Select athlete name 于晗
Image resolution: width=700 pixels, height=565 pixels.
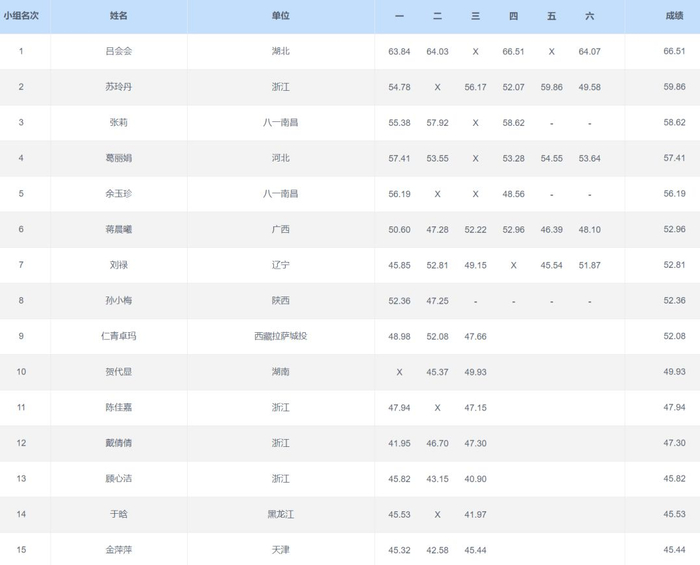tap(119, 514)
